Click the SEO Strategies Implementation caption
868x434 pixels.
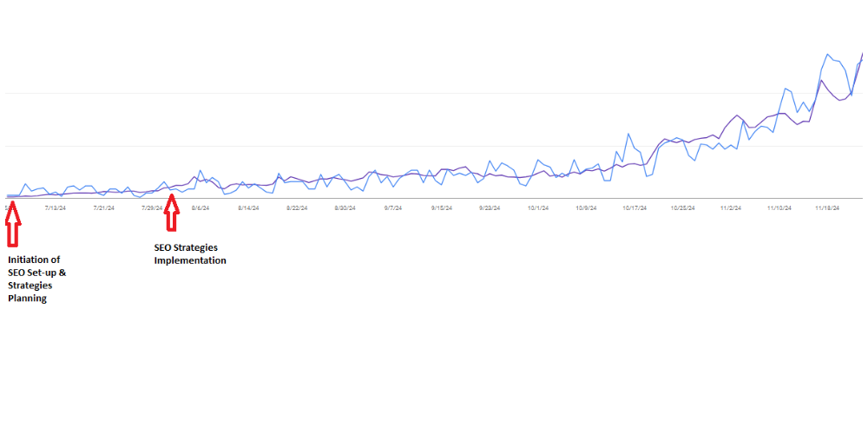(x=190, y=254)
